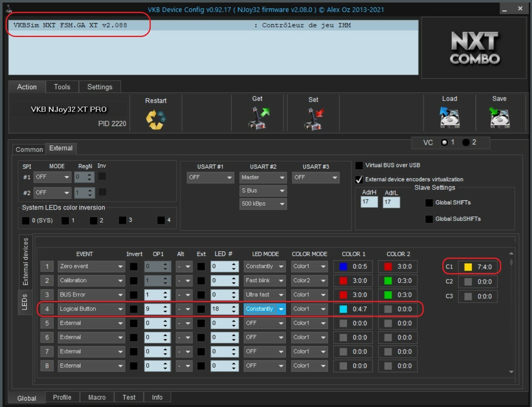532x407 pixels.
Task: Click the yellow C1 color swatch
Action: [468, 267]
